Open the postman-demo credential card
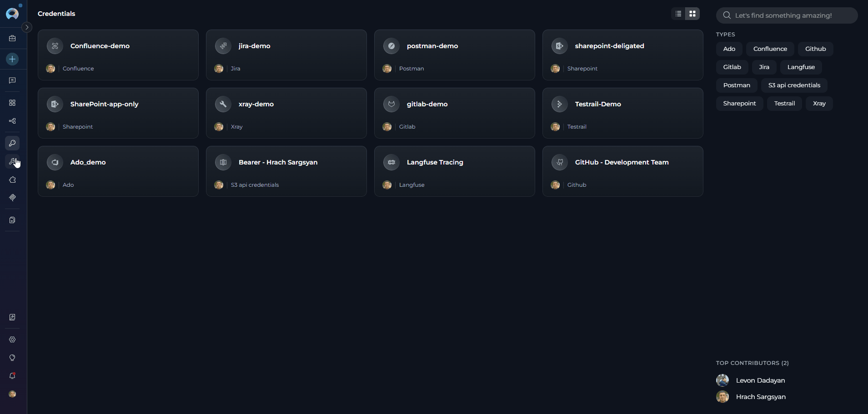The width and height of the screenshot is (868, 414). (455, 55)
